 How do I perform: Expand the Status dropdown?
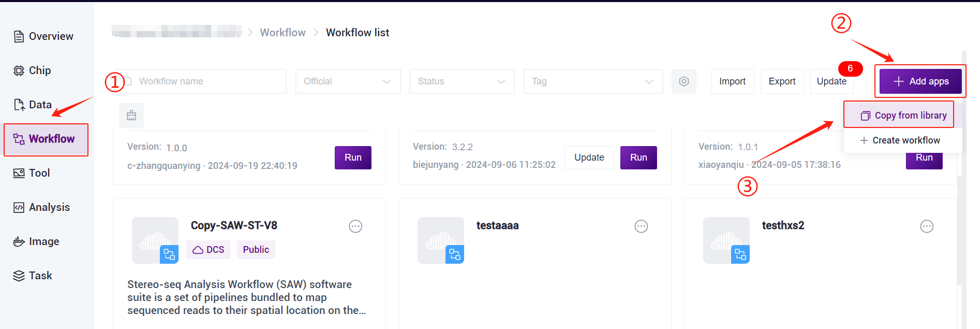coord(462,81)
